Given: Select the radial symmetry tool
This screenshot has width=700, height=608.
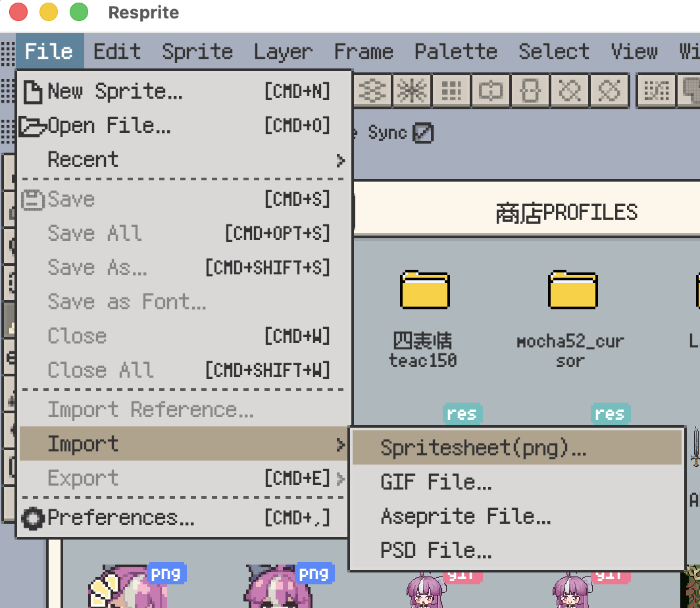Looking at the screenshot, I should tap(412, 91).
